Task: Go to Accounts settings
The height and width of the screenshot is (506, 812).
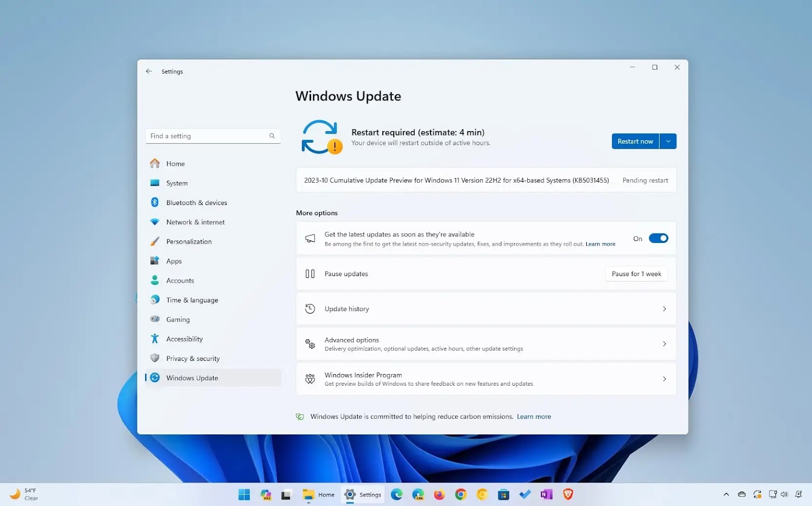Action: [x=213, y=281]
